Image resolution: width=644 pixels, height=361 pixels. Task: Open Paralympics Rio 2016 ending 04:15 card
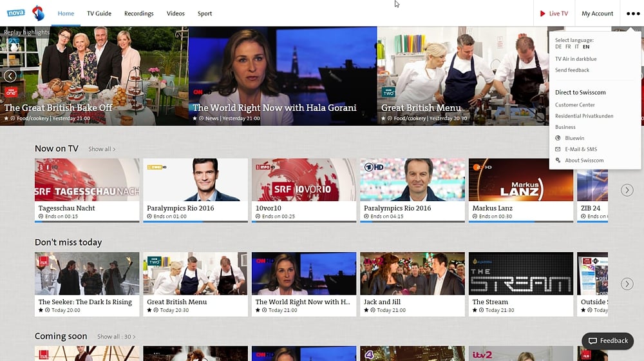[x=412, y=190]
